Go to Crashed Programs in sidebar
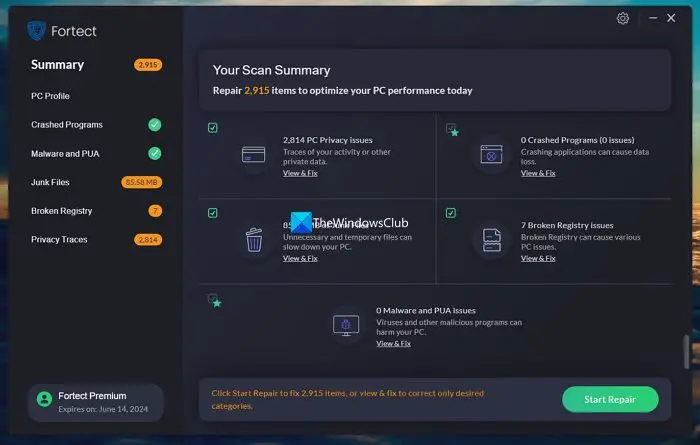 point(67,125)
